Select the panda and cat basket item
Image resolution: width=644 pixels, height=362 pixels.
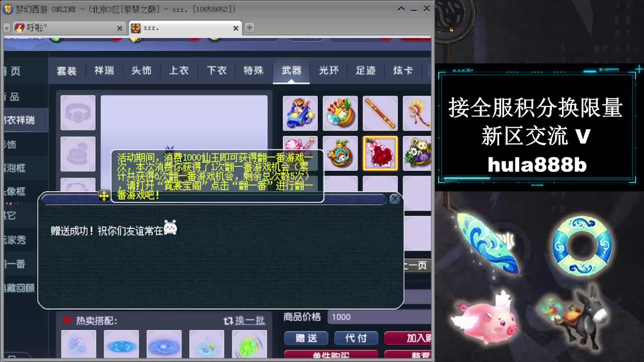417,153
